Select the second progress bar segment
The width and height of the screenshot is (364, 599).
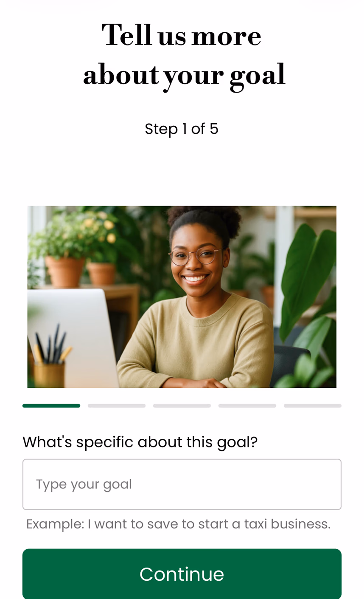[117, 406]
